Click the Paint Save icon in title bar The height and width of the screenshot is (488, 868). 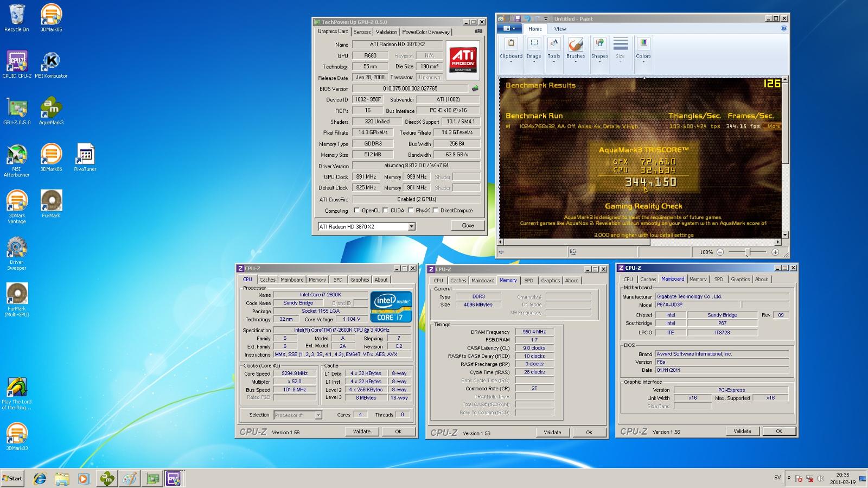click(x=518, y=18)
